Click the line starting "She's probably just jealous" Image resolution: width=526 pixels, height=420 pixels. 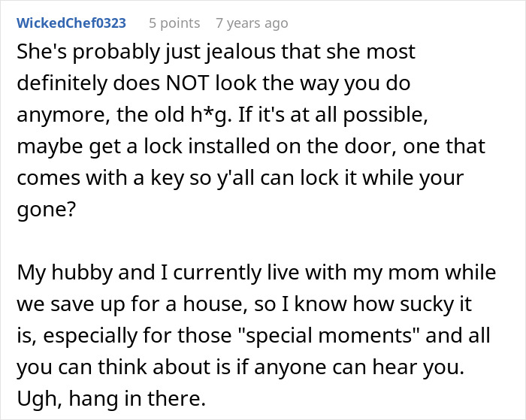click(216, 52)
